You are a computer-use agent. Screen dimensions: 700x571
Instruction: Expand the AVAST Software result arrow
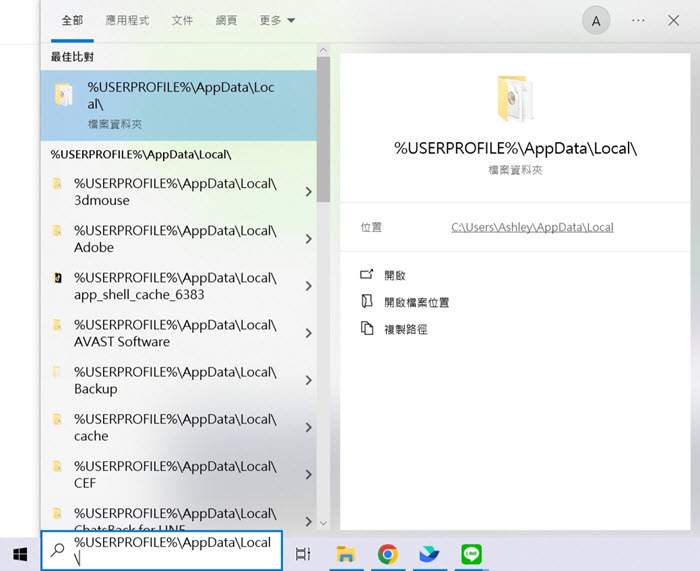308,333
